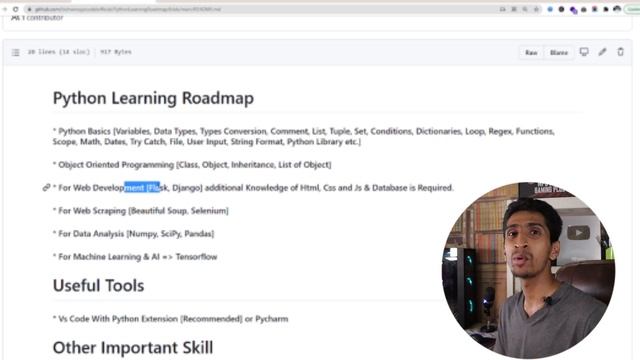
Task: Bookmark this page with the star icon
Action: tap(536, 9)
